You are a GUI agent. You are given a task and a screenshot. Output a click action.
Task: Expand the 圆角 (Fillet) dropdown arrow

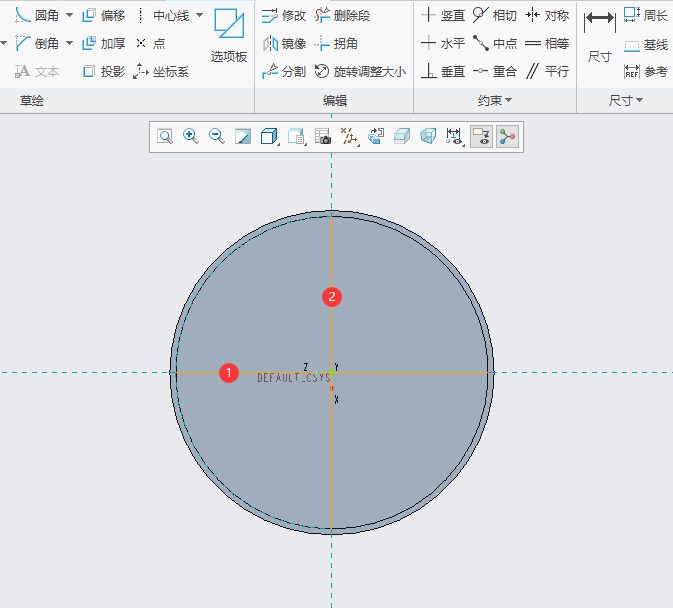pos(69,16)
